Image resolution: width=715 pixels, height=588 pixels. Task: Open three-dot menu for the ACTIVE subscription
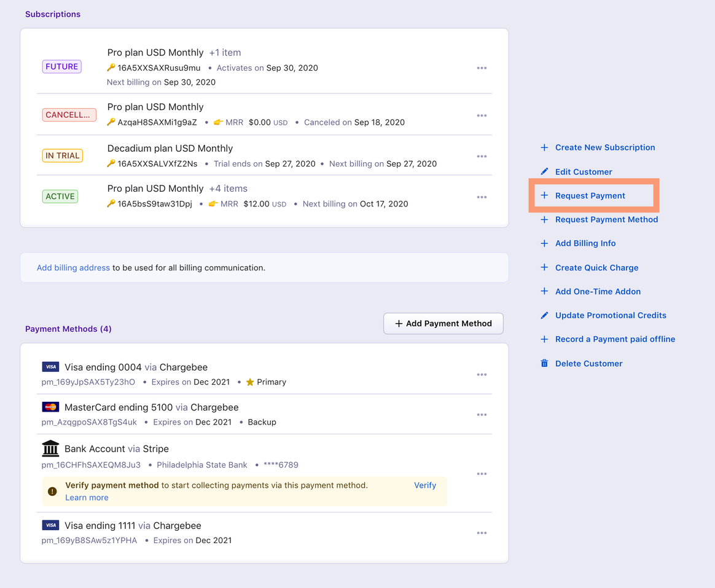point(482,197)
